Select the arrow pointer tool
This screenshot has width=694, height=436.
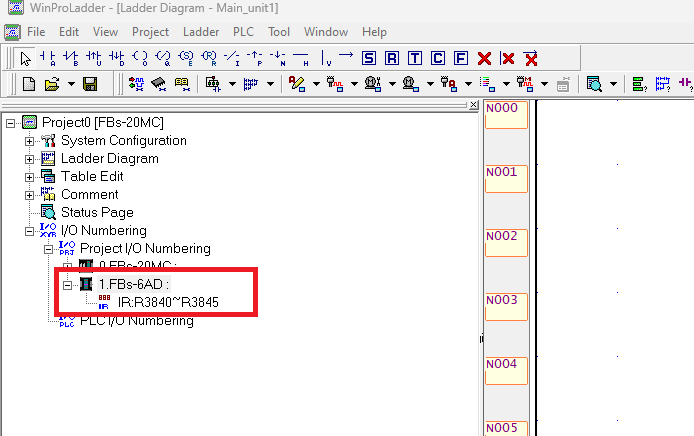point(26,58)
